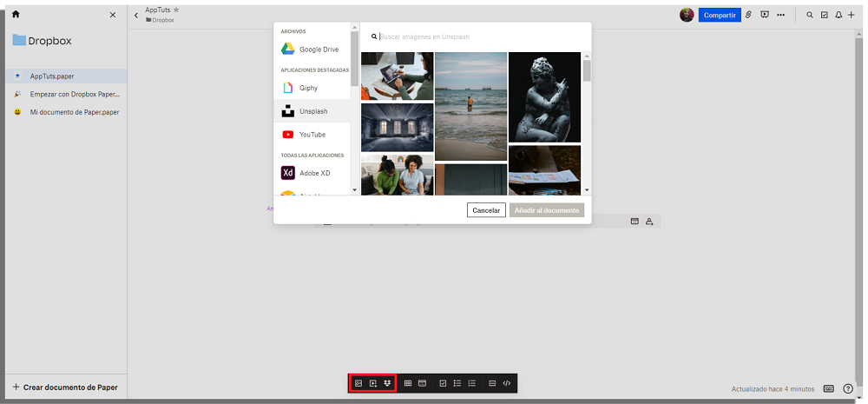Image resolution: width=868 pixels, height=404 pixels.
Task: Click the Añadir al documento button
Action: click(x=547, y=210)
